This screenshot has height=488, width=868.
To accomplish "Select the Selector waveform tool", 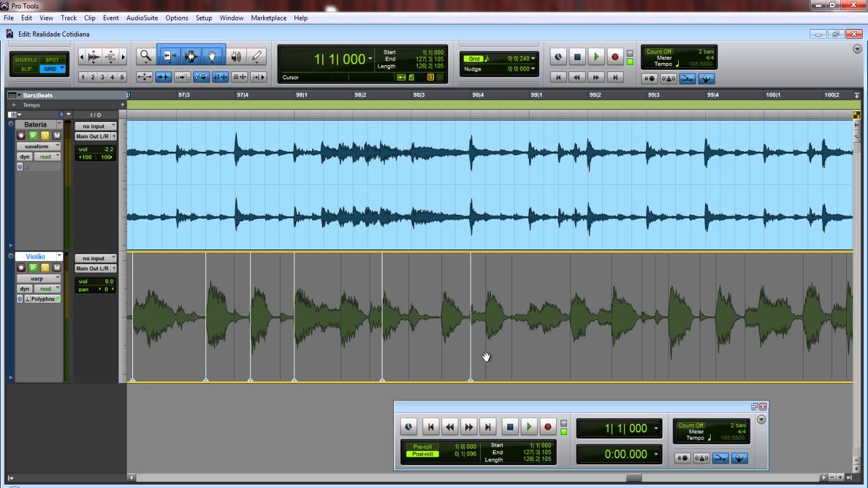I will (191, 57).
